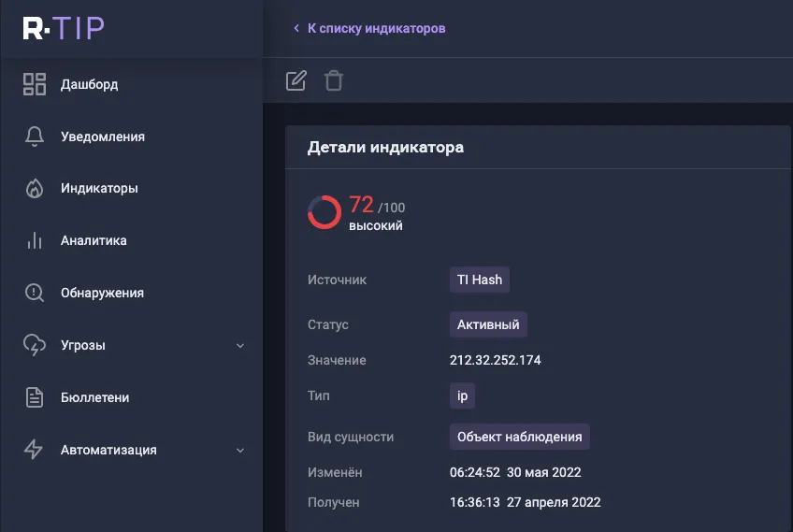Click the Активный status badge
This screenshot has width=793, height=532.
pos(488,324)
